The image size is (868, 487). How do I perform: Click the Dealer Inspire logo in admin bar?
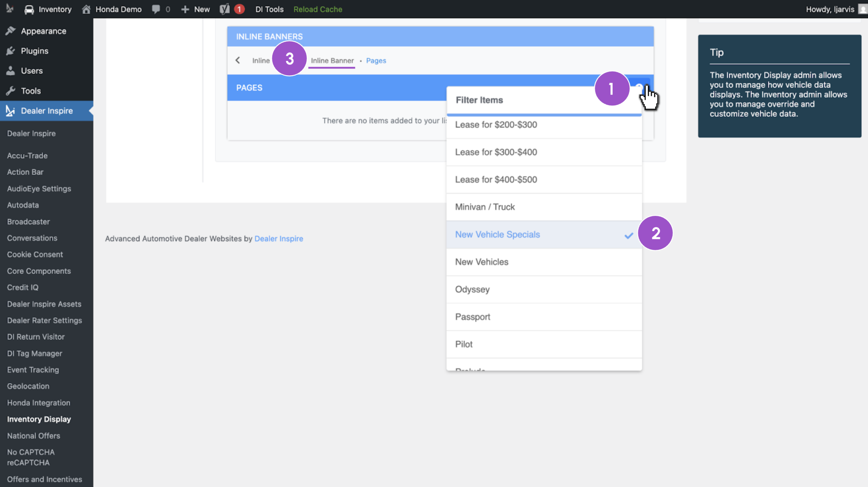(10, 9)
